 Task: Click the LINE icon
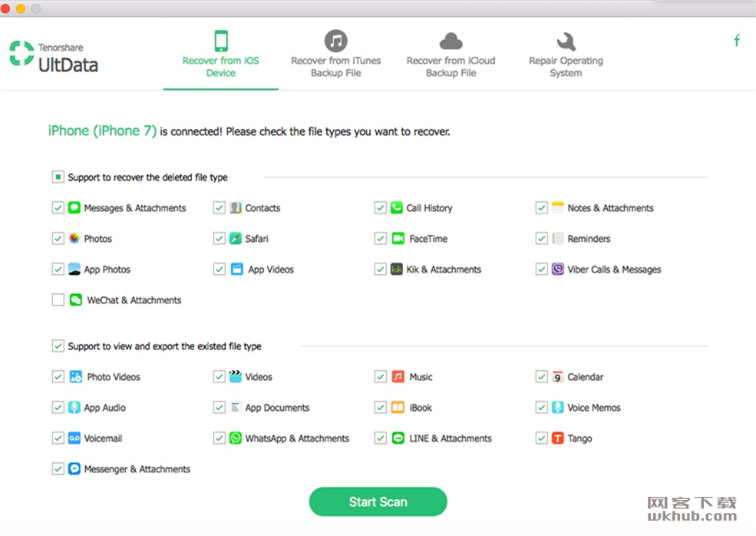coord(398,438)
